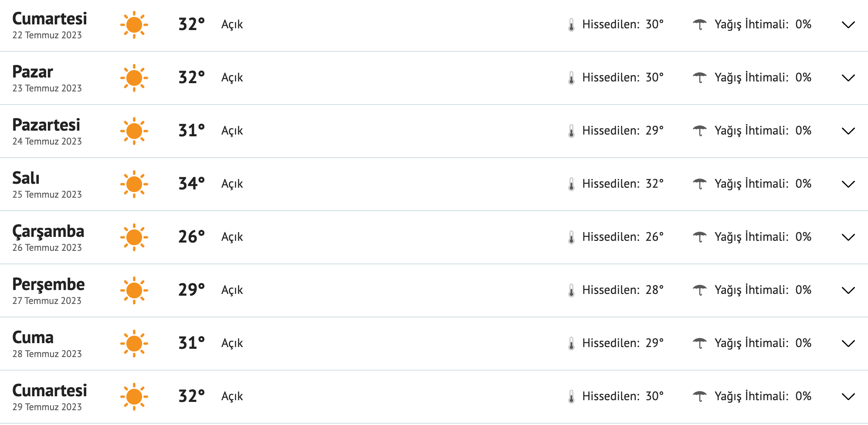868x425 pixels.
Task: Click the sun icon for Çarşamba
Action: [x=134, y=237]
